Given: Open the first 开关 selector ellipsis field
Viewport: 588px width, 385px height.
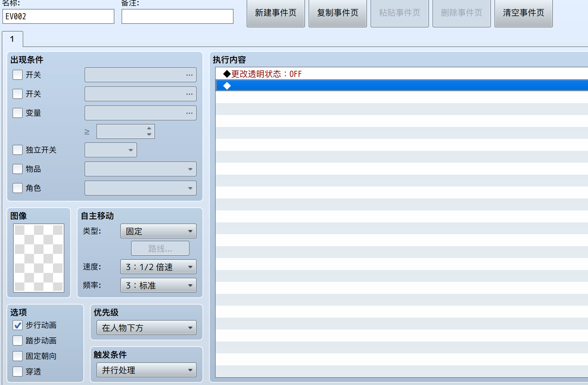Looking at the screenshot, I should (141, 75).
